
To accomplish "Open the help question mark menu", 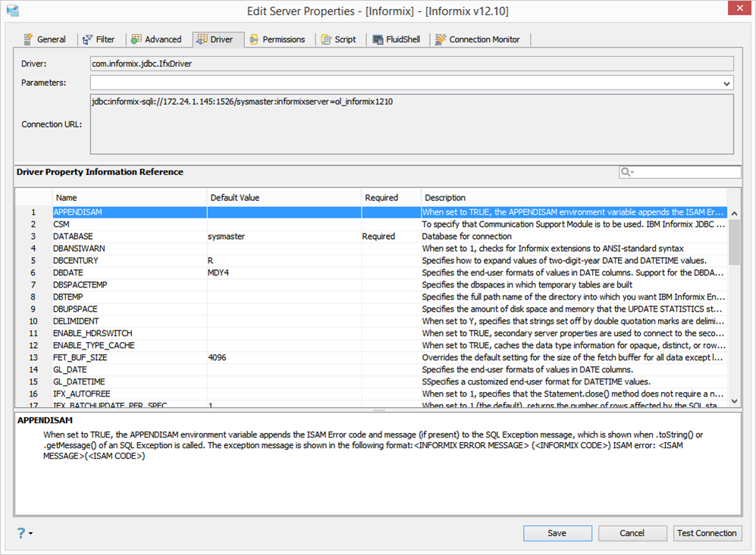I will (24, 533).
